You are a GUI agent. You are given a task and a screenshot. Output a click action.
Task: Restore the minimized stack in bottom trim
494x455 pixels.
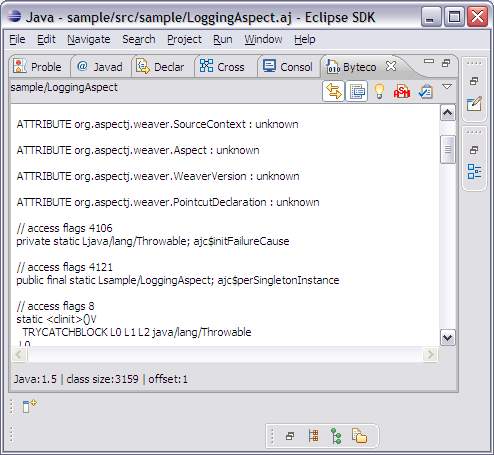point(290,436)
